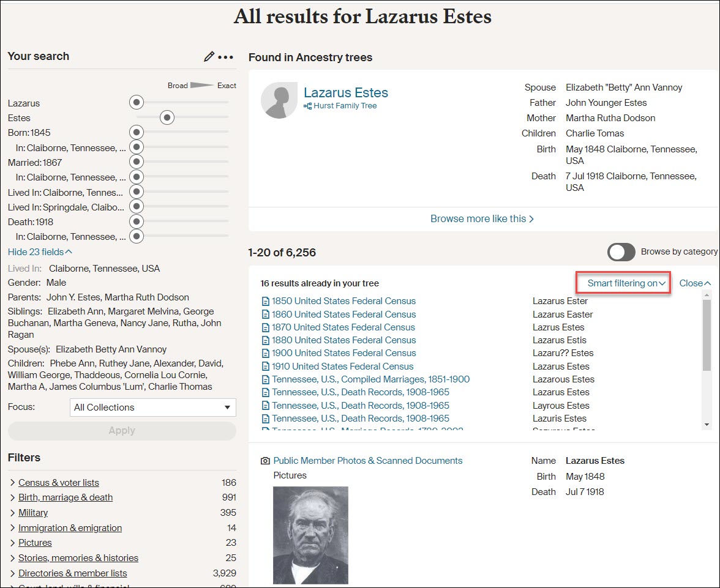Click the document icon for 1870 United States Federal Census
Image resolution: width=720 pixels, height=588 pixels.
(x=265, y=328)
